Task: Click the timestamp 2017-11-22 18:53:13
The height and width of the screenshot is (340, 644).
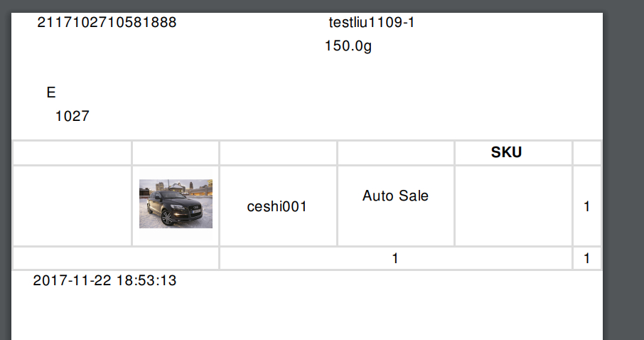Action: (x=104, y=280)
